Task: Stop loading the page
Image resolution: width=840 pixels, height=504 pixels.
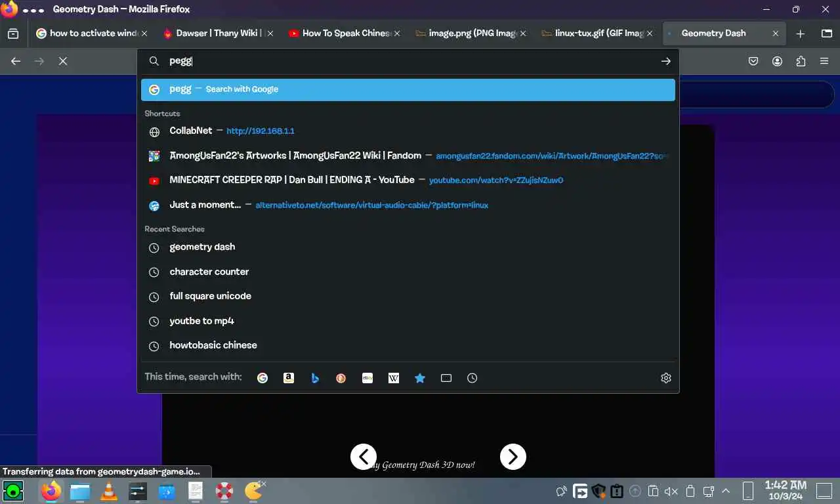Action: [63, 61]
